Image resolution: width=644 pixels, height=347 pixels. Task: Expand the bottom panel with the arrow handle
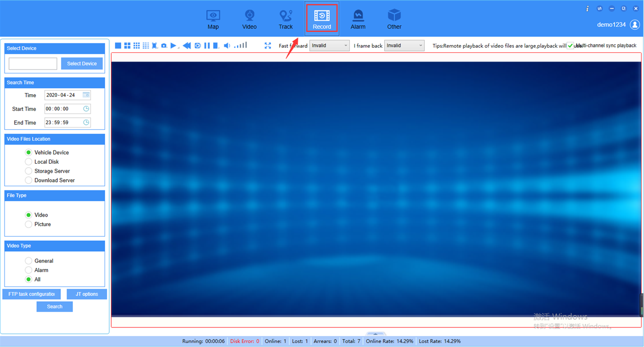376,334
